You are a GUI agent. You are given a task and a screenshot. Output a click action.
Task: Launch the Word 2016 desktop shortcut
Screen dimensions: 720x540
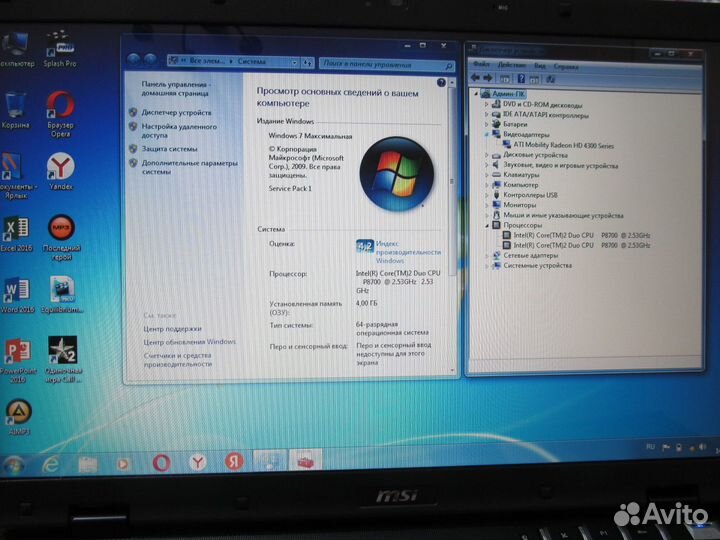[17, 295]
